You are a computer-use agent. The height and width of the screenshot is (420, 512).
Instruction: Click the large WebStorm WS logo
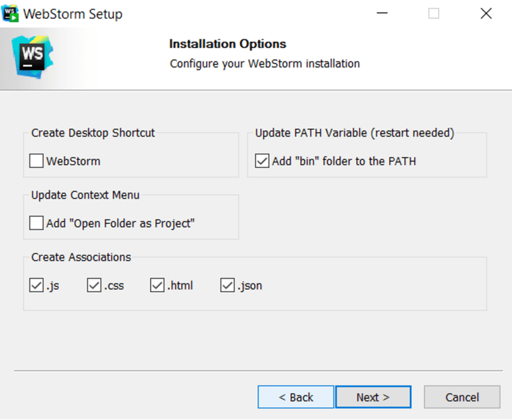32,57
